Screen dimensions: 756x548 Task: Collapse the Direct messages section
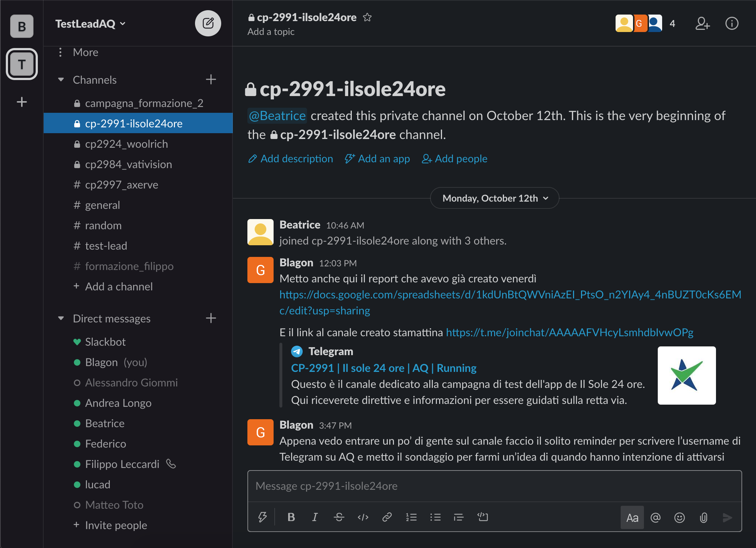[x=61, y=318]
